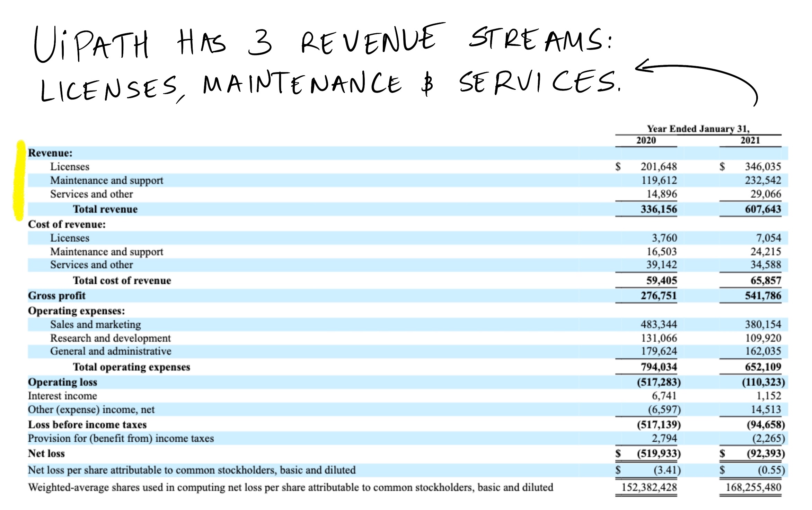Screen dimensions: 812x510
Task: Select gross profit value 541,786
Action: 763,296
